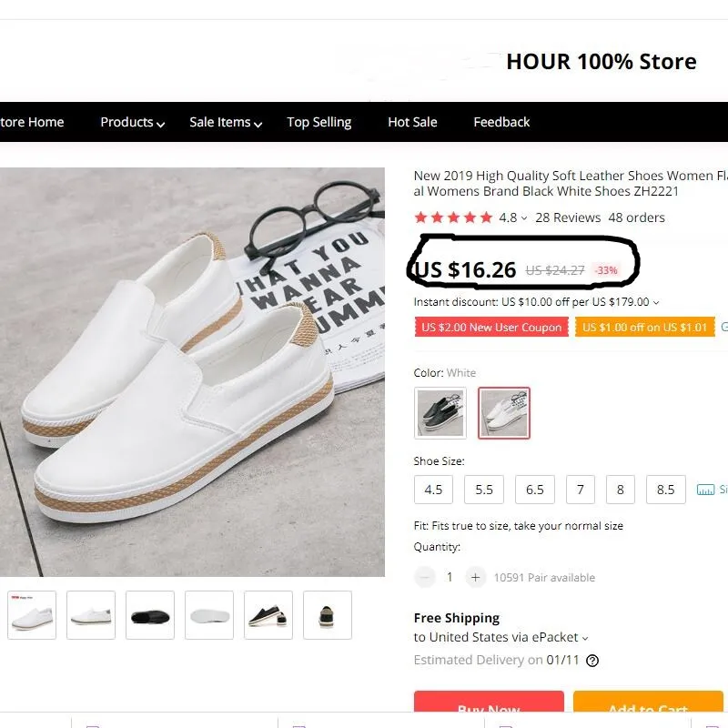Increase quantity with the plus button
Image resolution: width=728 pixels, height=728 pixels.
click(475, 577)
